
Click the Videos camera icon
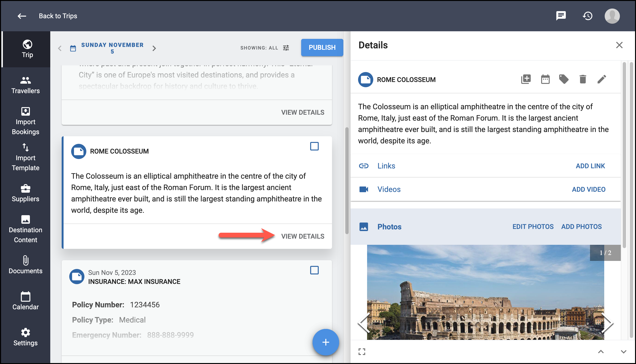click(364, 189)
